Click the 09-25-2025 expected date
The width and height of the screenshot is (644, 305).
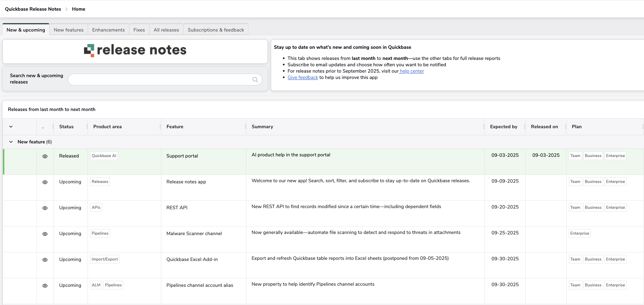coord(505,233)
